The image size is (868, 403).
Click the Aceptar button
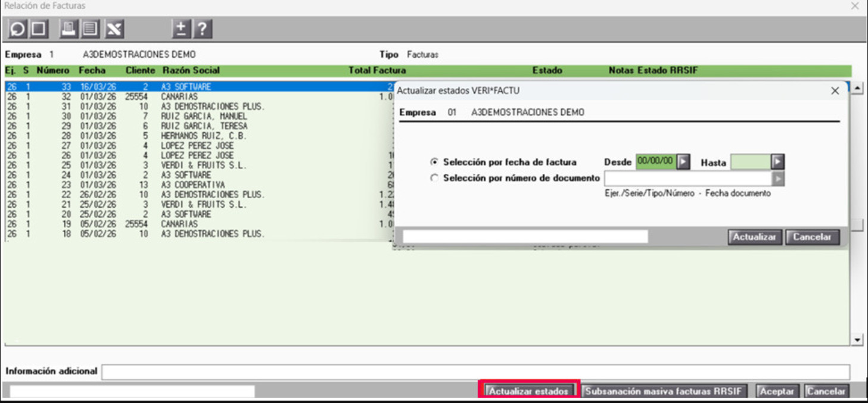(777, 391)
